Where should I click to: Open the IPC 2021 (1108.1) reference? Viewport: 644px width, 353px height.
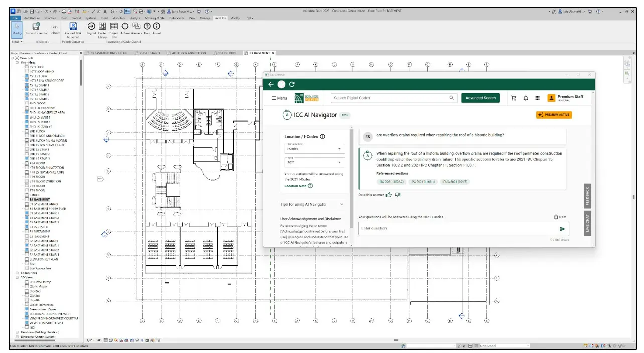tap(422, 182)
